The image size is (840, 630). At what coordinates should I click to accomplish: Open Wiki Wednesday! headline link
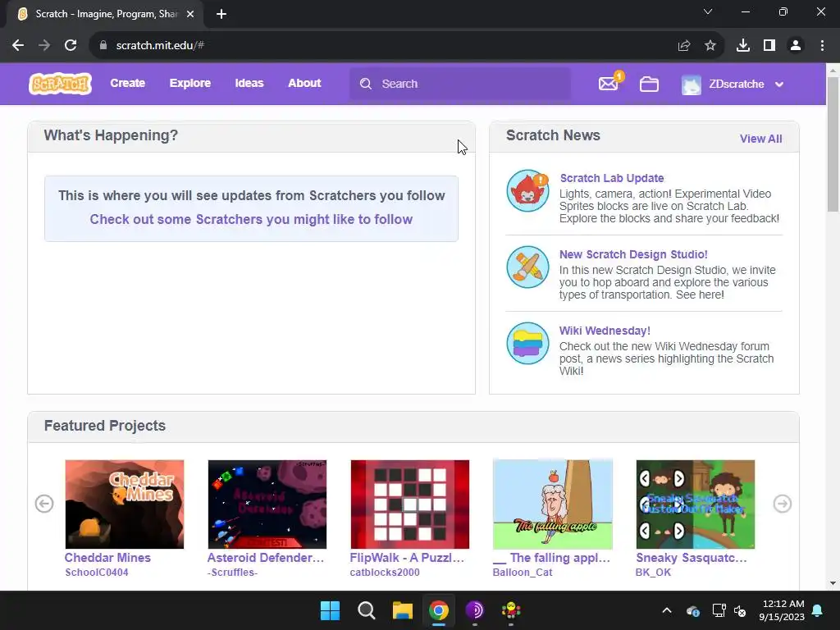pyautogui.click(x=605, y=331)
